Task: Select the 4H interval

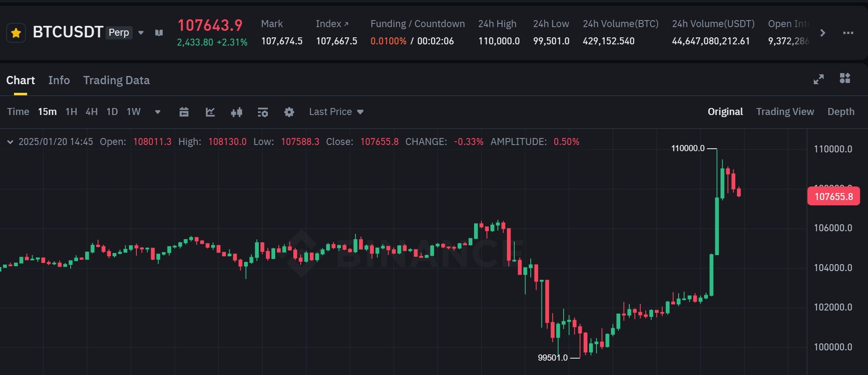Action: point(92,112)
